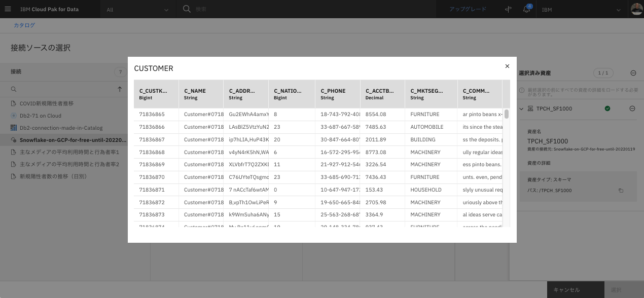
Task: Open the All scope dropdown
Action: (138, 10)
